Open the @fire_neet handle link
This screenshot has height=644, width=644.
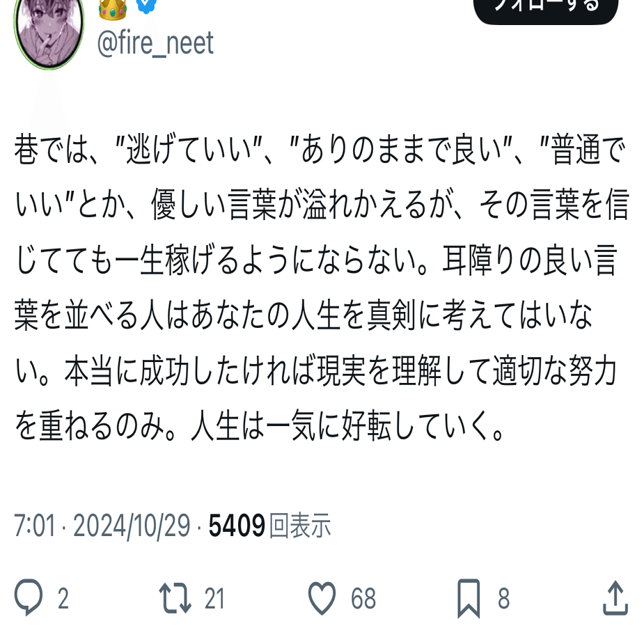[155, 43]
